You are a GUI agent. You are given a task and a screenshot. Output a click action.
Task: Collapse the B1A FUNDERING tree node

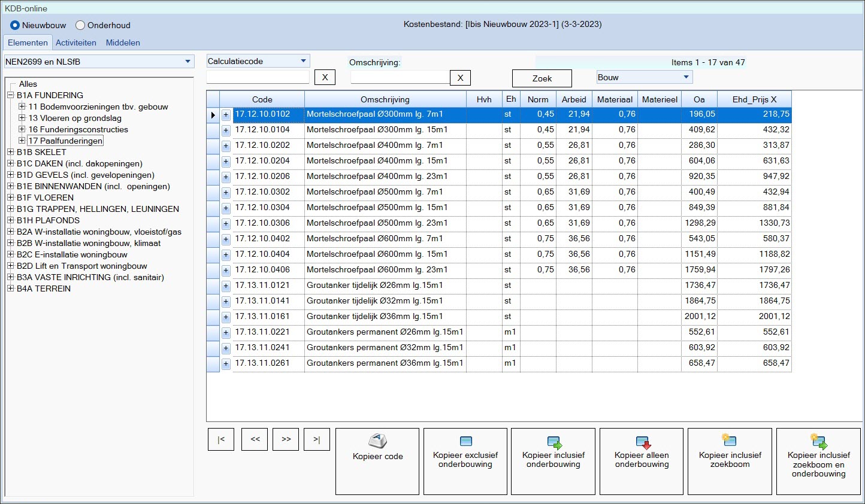click(x=10, y=95)
